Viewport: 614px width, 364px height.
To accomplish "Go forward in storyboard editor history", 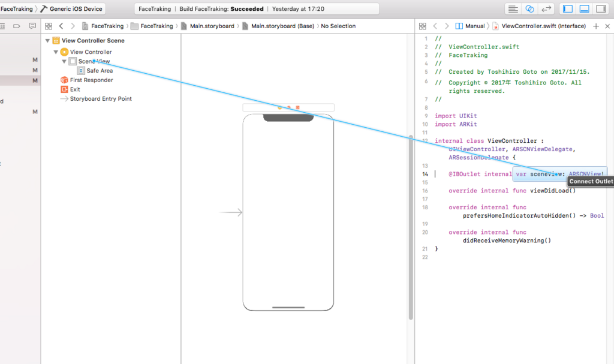I will coord(73,26).
